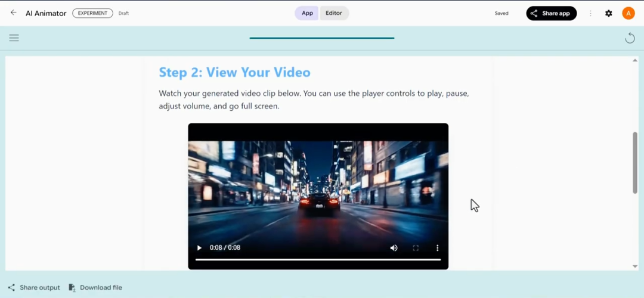The width and height of the screenshot is (644, 298).
Task: Open the hamburger menu
Action: [x=14, y=38]
